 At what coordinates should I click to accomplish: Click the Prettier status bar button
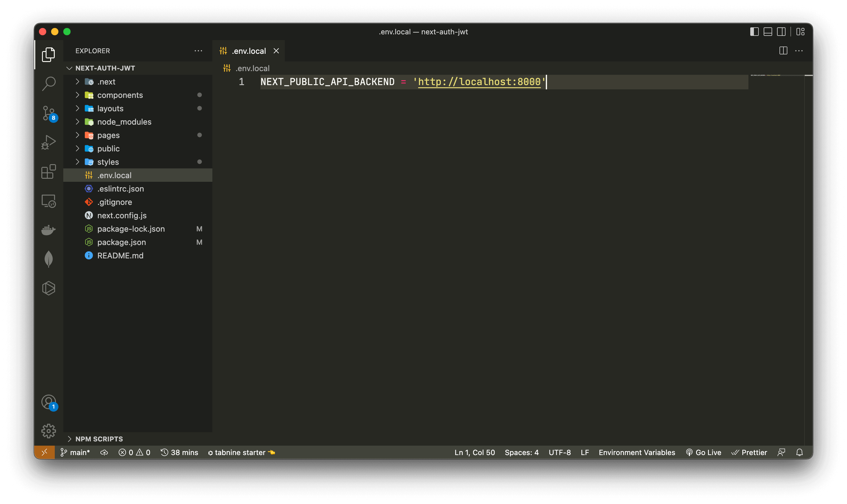pyautogui.click(x=749, y=452)
